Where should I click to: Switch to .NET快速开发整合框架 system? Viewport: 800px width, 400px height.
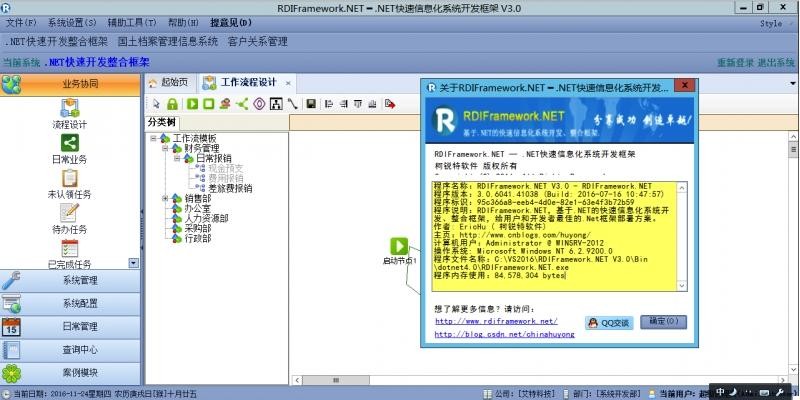click(x=56, y=42)
